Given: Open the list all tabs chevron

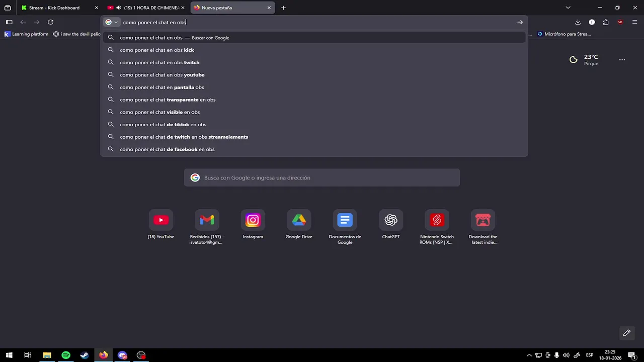Looking at the screenshot, I should (568, 8).
